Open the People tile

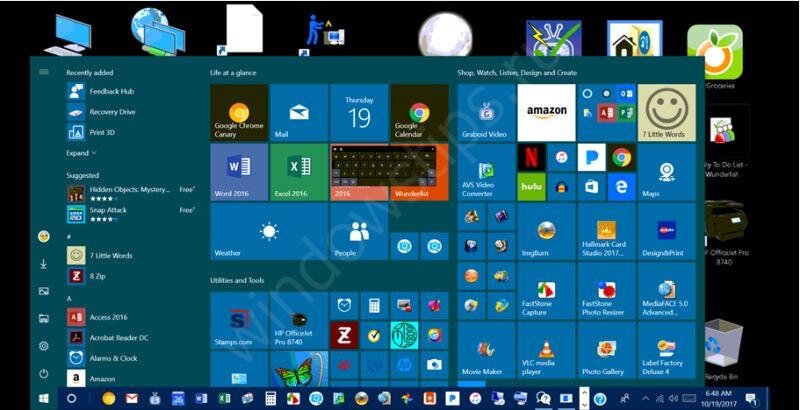pyautogui.click(x=359, y=232)
